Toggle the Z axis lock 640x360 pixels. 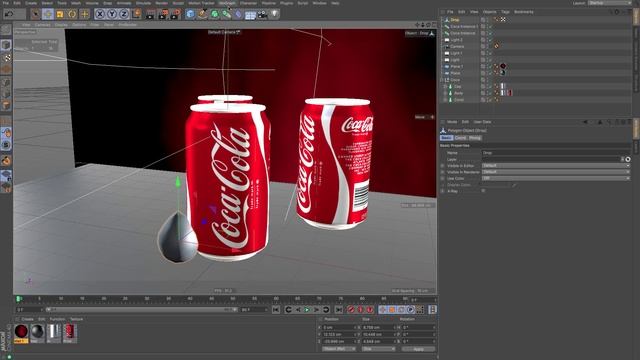[124, 14]
